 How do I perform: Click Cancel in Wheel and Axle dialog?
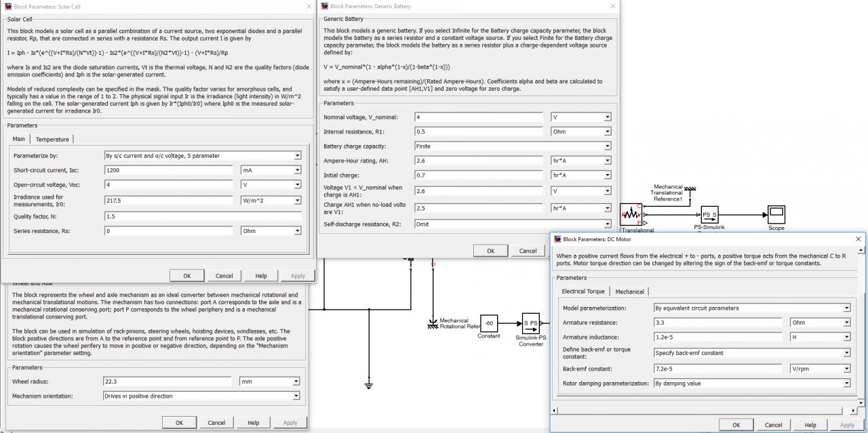216,423
